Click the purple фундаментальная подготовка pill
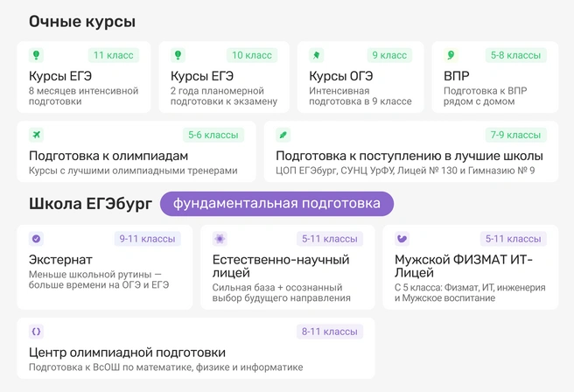The width and height of the screenshot is (574, 392). coord(276,204)
